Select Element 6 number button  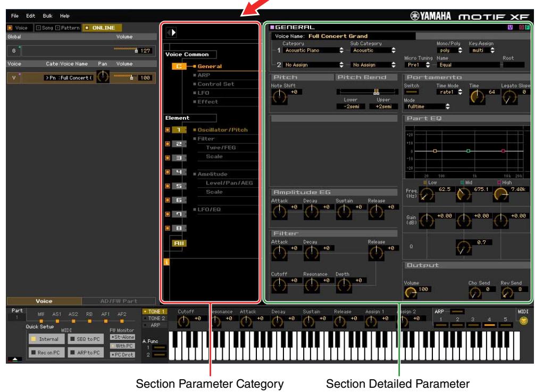pyautogui.click(x=179, y=201)
